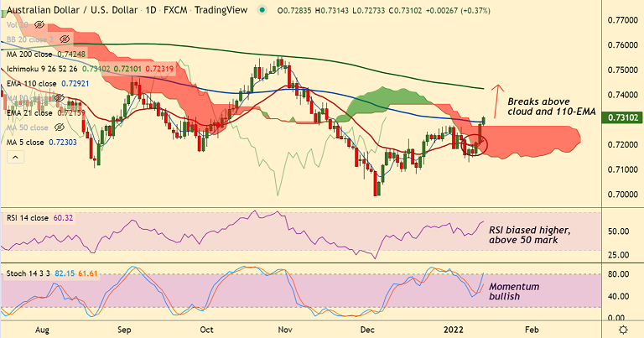Click the 1D timeframe in chart title
The height and width of the screenshot is (338, 644).
pos(151,10)
